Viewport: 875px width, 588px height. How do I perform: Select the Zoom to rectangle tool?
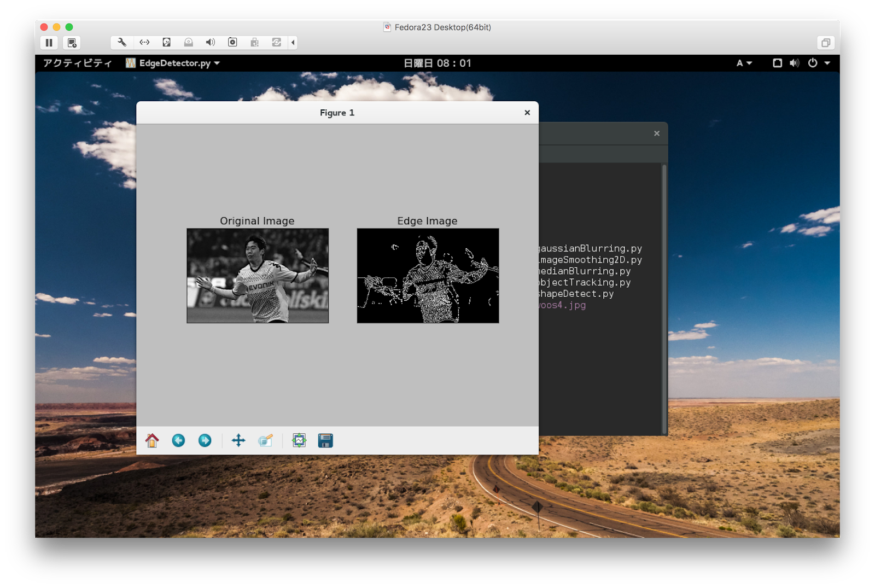tap(265, 440)
